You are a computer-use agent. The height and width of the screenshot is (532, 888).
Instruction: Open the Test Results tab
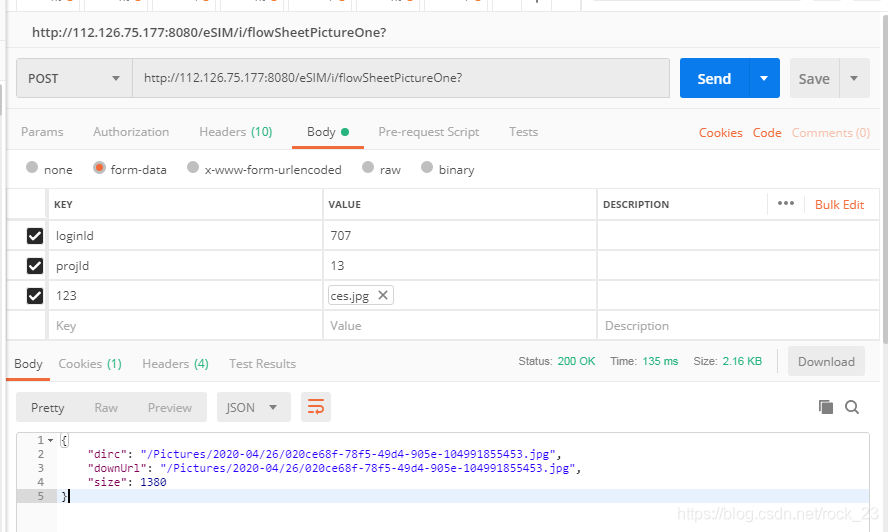(262, 364)
